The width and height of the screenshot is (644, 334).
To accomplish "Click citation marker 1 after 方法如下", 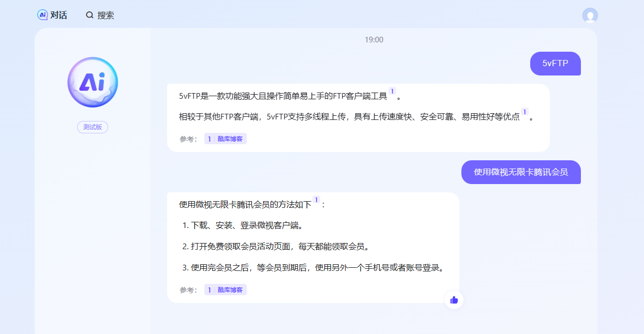I will point(316,199).
